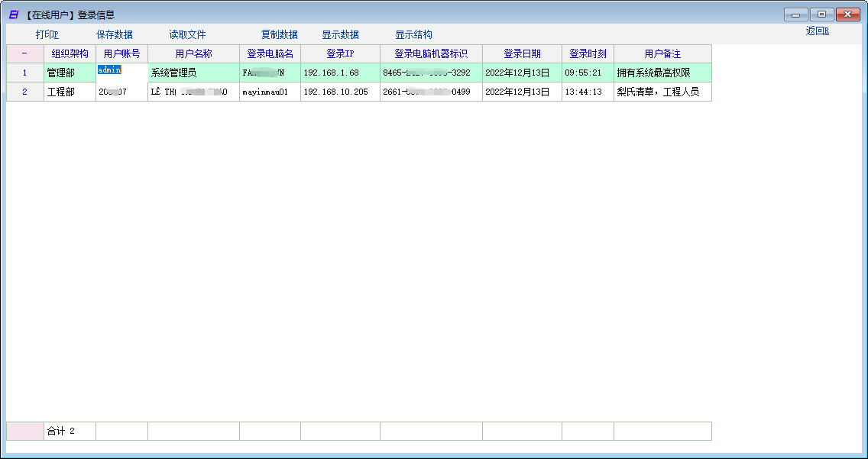Viewport: 868px width, 459px height.
Task: Switch to 显示结构 structure view
Action: (x=413, y=34)
